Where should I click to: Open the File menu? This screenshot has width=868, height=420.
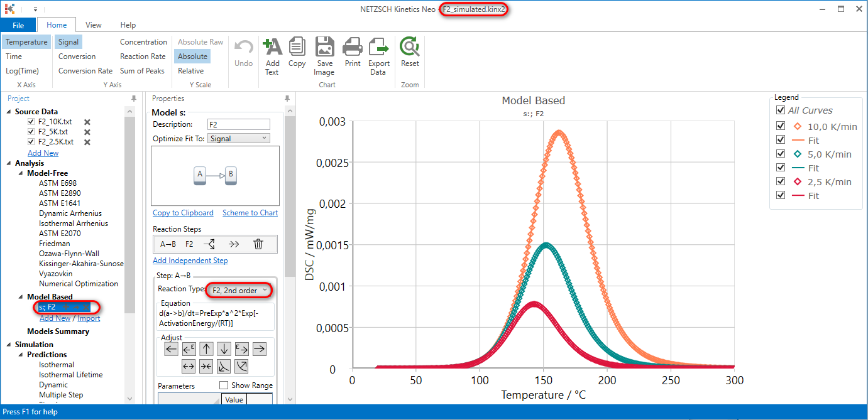tap(19, 24)
